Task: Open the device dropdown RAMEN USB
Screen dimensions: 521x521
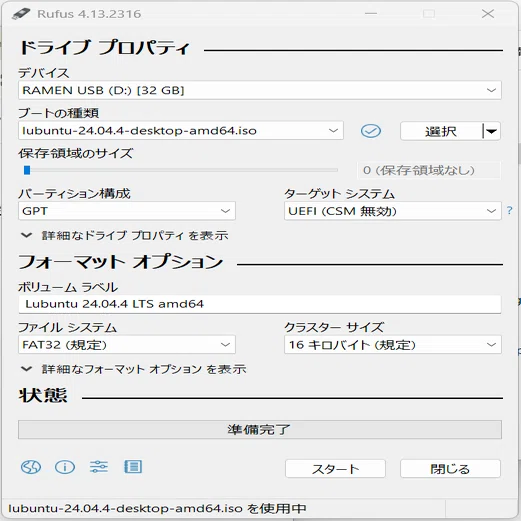Action: click(x=260, y=90)
